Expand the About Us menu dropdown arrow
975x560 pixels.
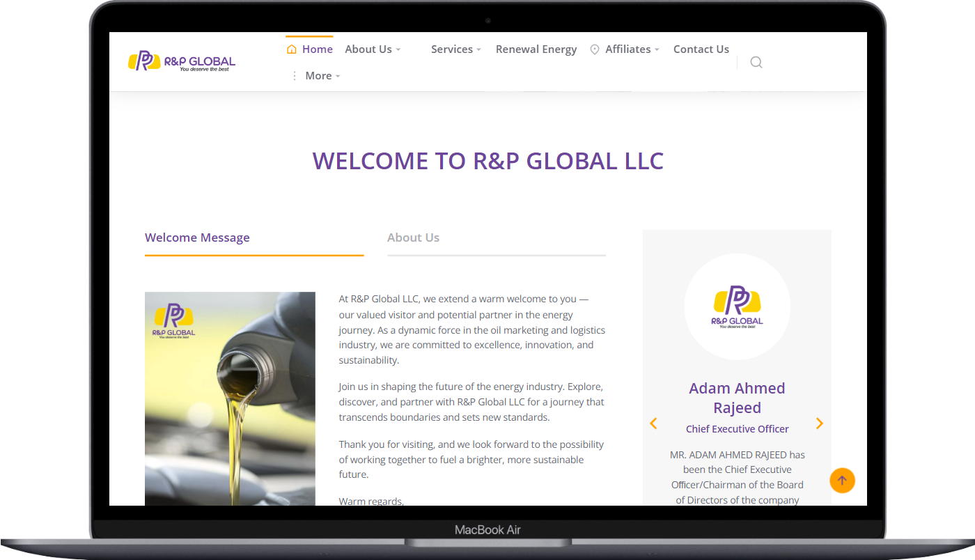(x=398, y=50)
